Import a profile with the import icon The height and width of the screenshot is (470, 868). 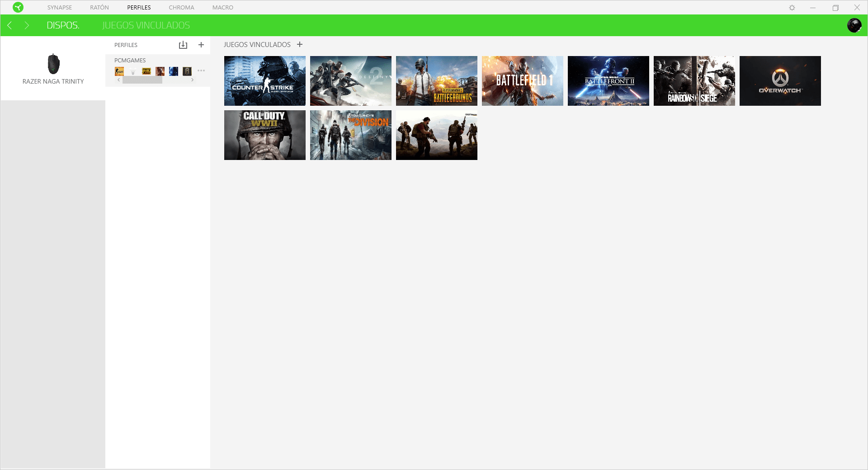tap(183, 45)
